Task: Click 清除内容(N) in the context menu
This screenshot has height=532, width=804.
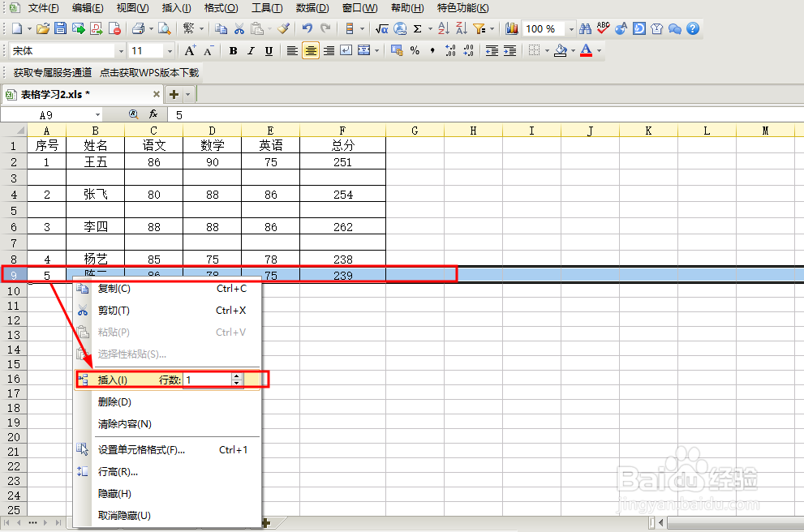Action: point(169,424)
